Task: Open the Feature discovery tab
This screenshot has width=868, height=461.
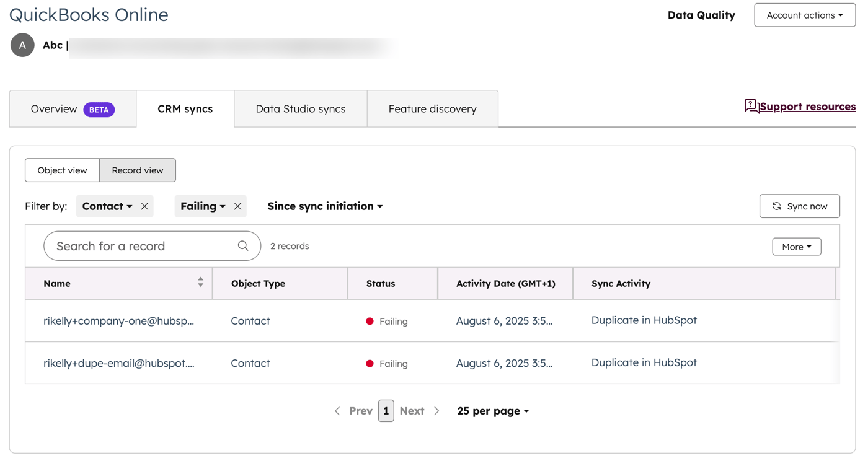Action: click(432, 108)
